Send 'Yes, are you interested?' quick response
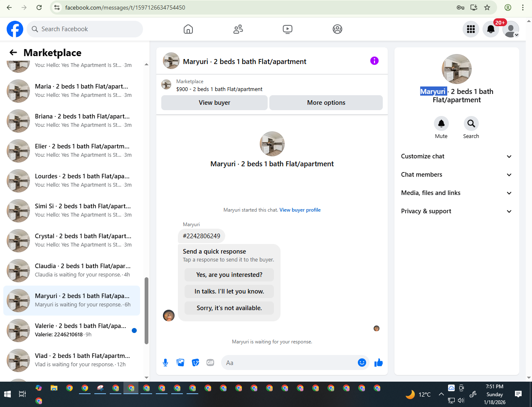 229,275
